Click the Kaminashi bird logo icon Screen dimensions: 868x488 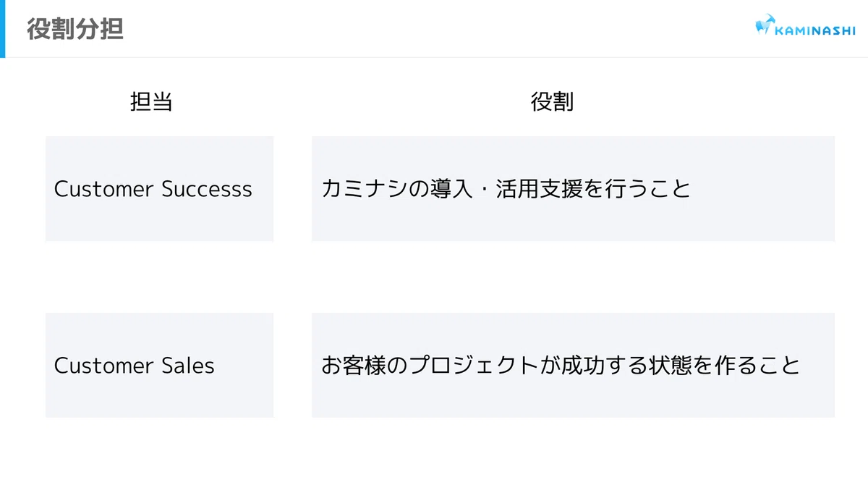click(765, 25)
